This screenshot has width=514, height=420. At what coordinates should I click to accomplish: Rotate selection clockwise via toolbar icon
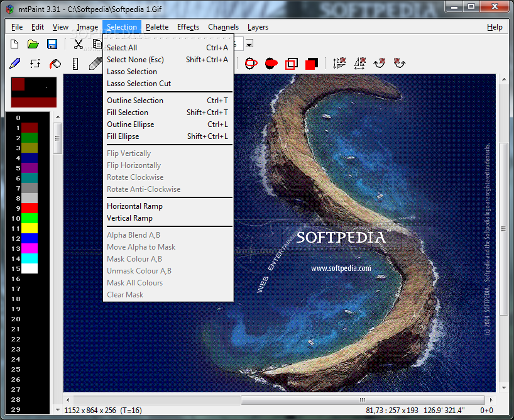380,63
